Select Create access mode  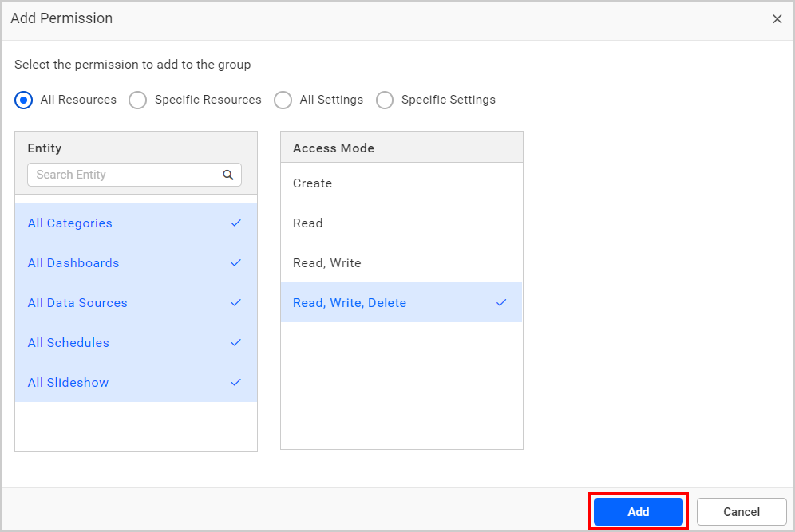coord(312,183)
